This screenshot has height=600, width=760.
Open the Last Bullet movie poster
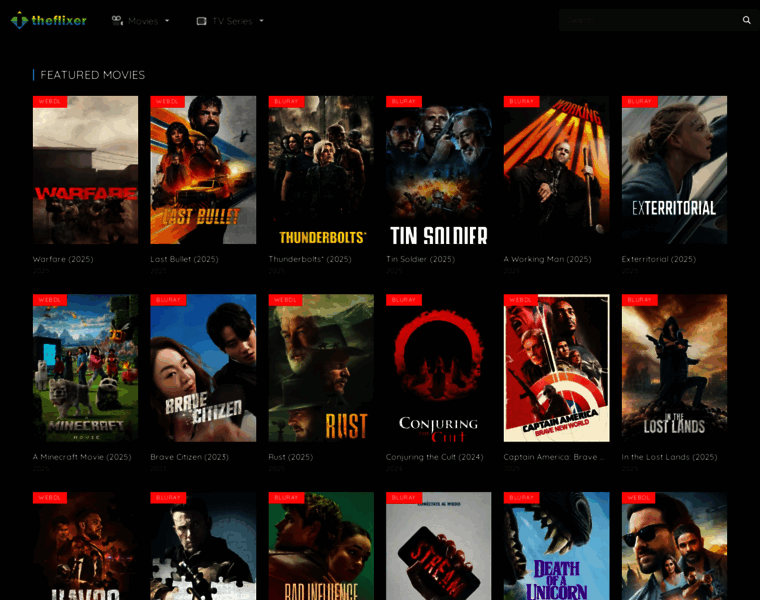click(203, 170)
